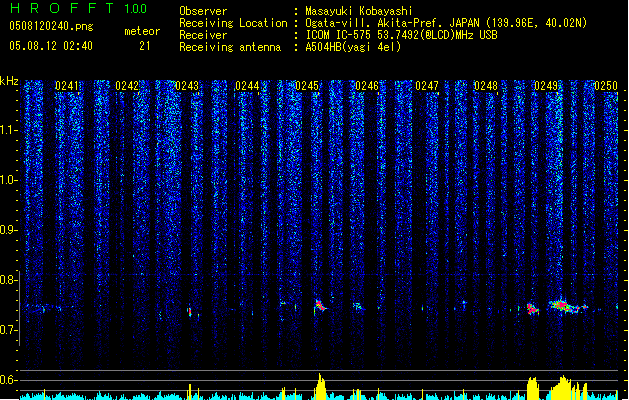Click the A504HB(yagi 4el) antenna text
The height and width of the screenshot is (400, 629).
(353, 47)
